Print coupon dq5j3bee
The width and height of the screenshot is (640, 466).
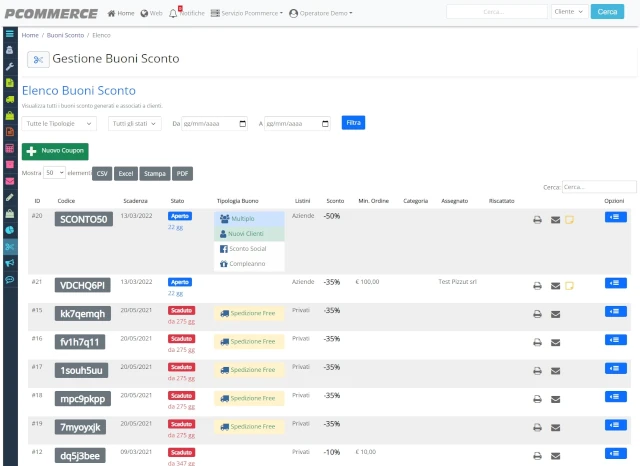pos(538,456)
